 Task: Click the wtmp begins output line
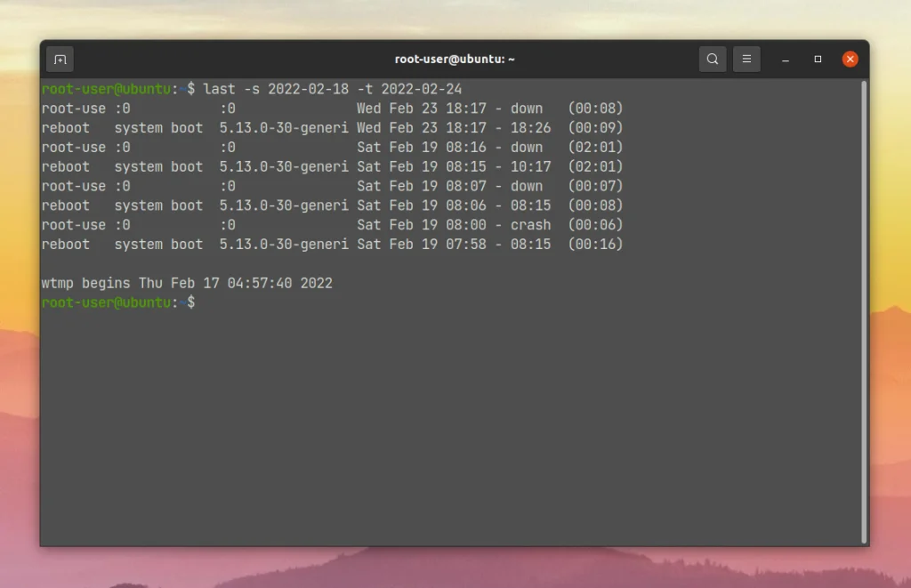(187, 283)
